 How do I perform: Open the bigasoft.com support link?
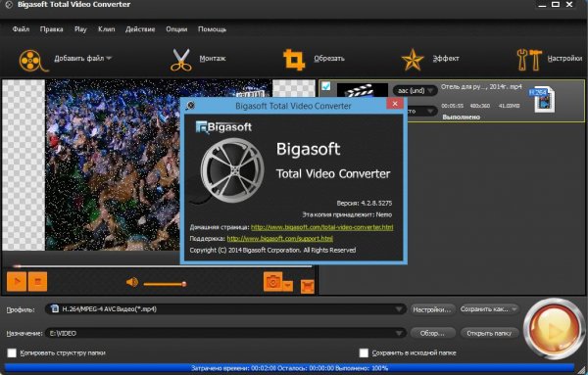(279, 238)
